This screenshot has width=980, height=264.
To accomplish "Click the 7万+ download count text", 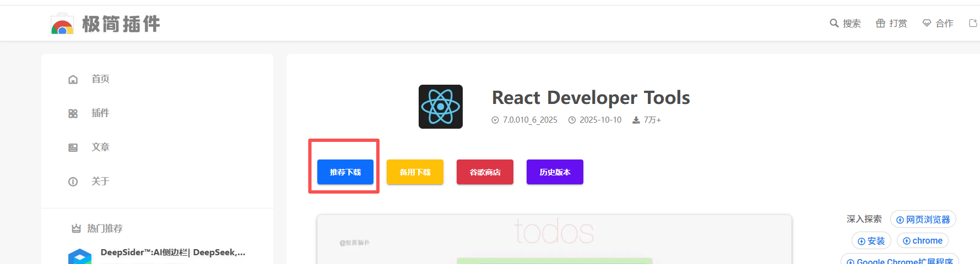I will pos(652,120).
